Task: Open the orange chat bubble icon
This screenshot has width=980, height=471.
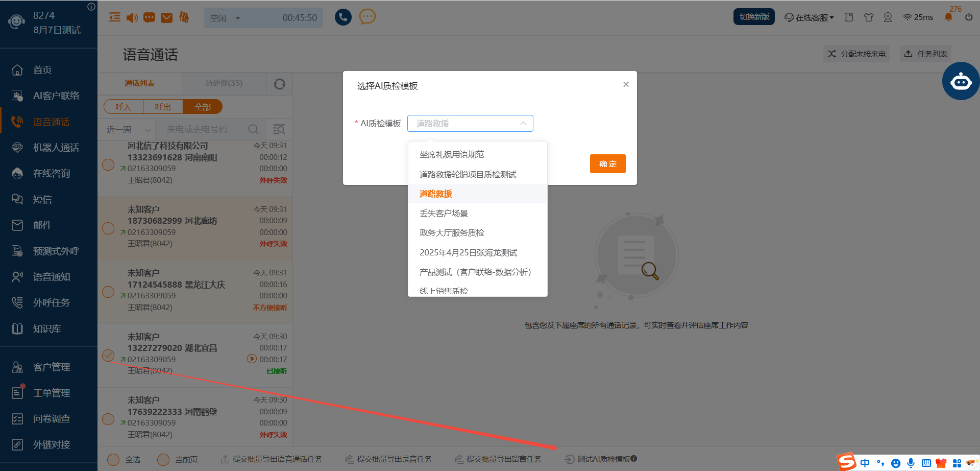Action: [x=367, y=17]
